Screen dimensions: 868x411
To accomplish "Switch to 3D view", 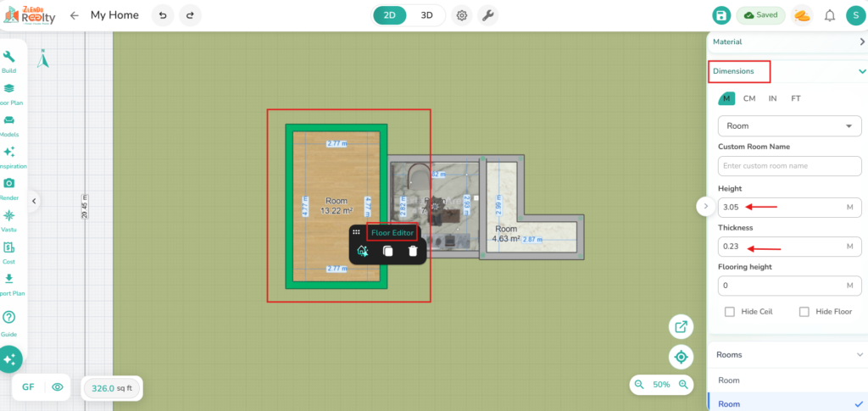I will [427, 15].
